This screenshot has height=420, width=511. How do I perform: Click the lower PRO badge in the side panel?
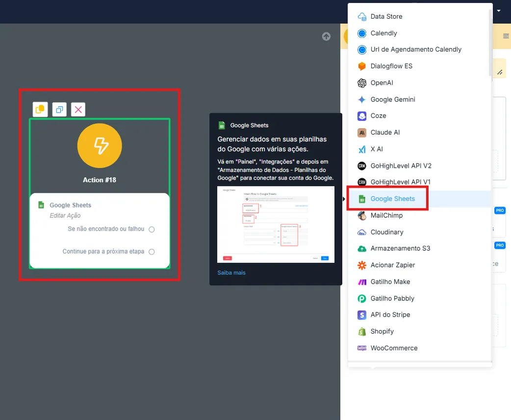click(x=500, y=245)
